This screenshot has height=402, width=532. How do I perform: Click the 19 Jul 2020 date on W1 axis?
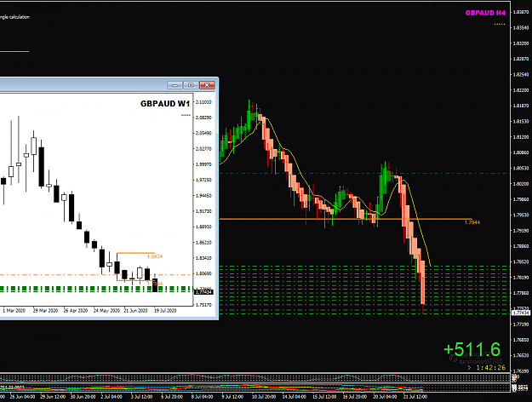point(165,310)
